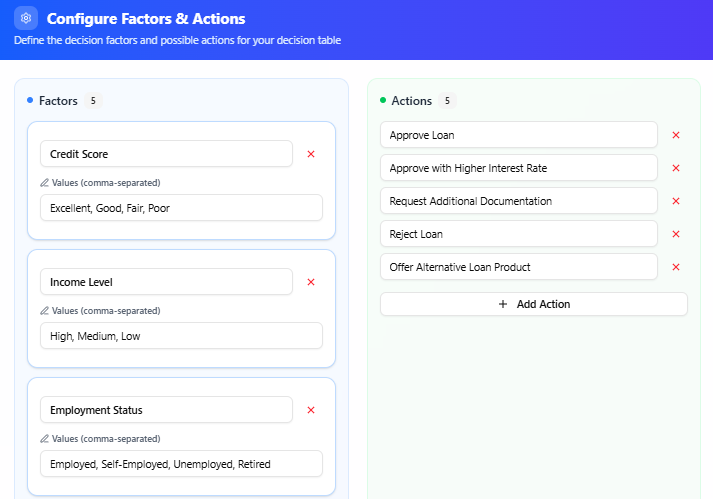713x499 pixels.
Task: Remove the Reject Loan action
Action: (x=676, y=234)
